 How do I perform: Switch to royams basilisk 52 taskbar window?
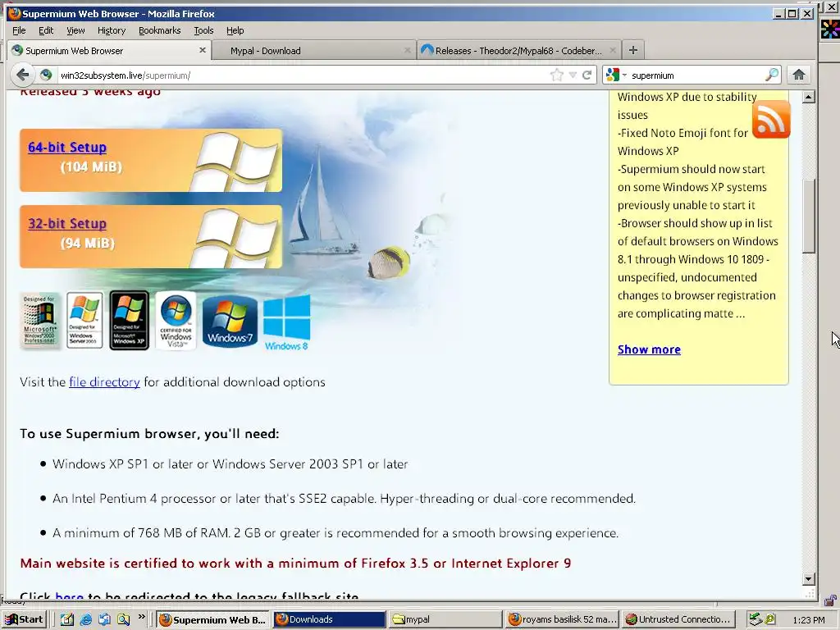pyautogui.click(x=561, y=619)
